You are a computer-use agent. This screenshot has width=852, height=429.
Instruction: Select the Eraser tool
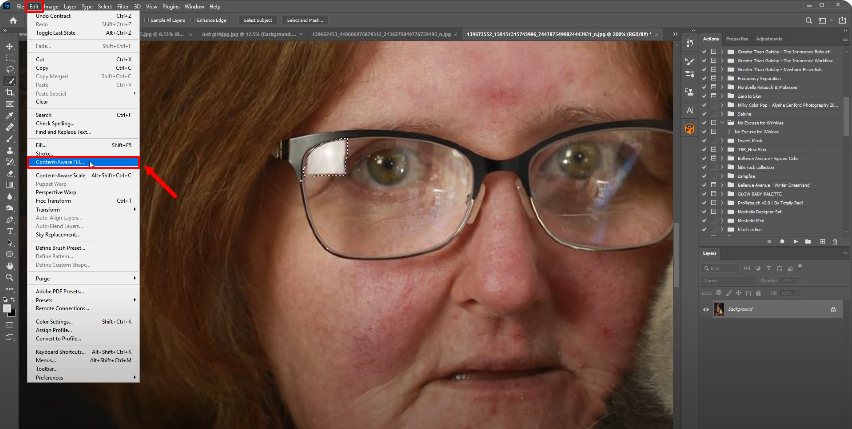(10, 174)
